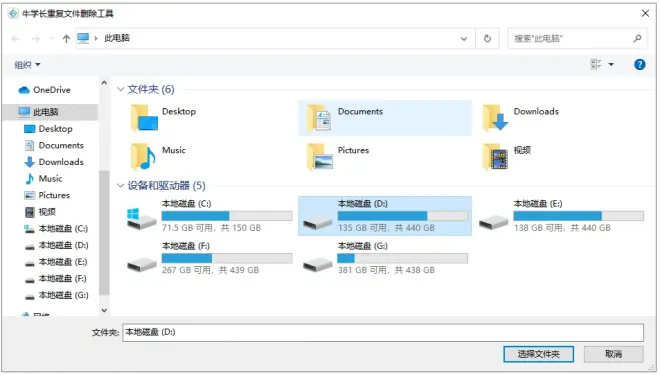Select Desktop in the sidebar
This screenshot has height=375, width=660.
click(48, 129)
